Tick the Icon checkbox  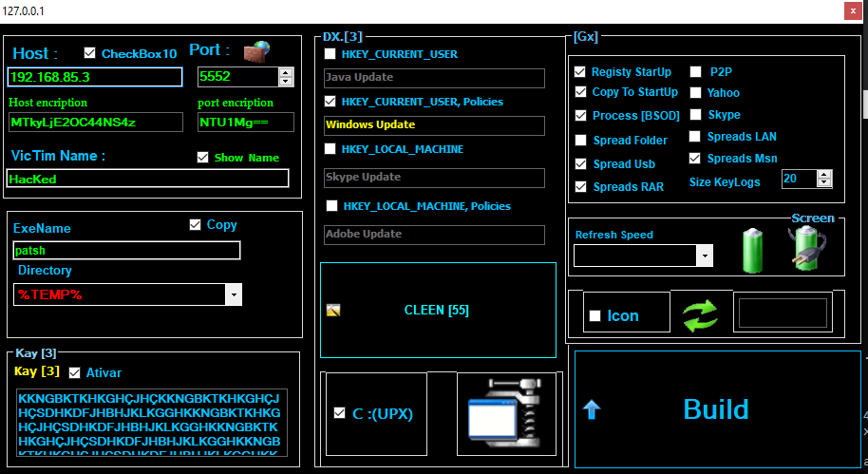click(x=594, y=316)
